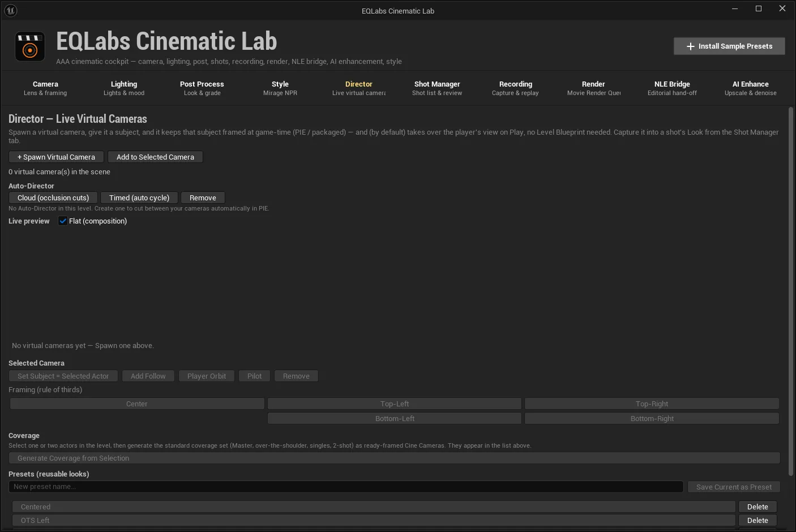Open the NLE Bridge tab

(x=672, y=88)
